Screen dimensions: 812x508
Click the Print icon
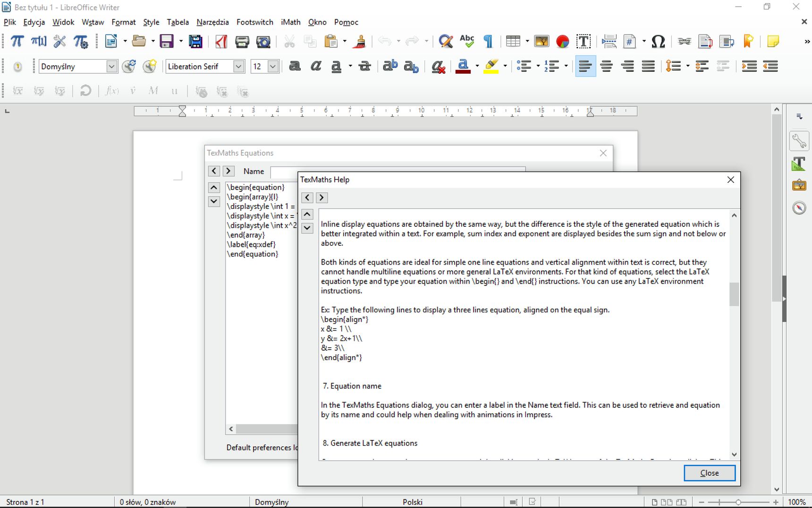pyautogui.click(x=242, y=42)
